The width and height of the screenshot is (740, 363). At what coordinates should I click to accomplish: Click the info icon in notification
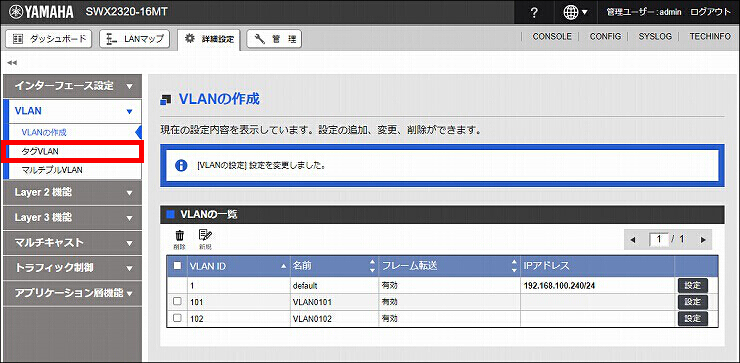tap(181, 166)
